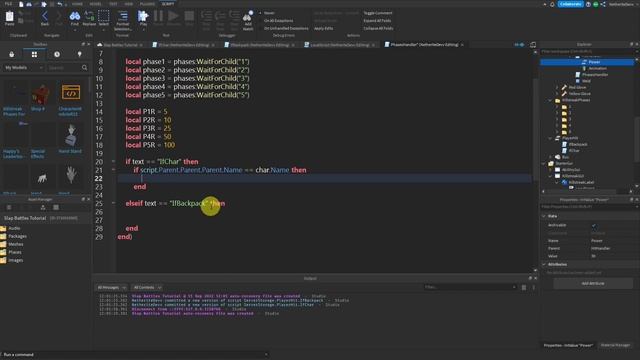Screen dimensions: 640x360
Task: Collapse code fold at line 25
Action: click(113, 203)
